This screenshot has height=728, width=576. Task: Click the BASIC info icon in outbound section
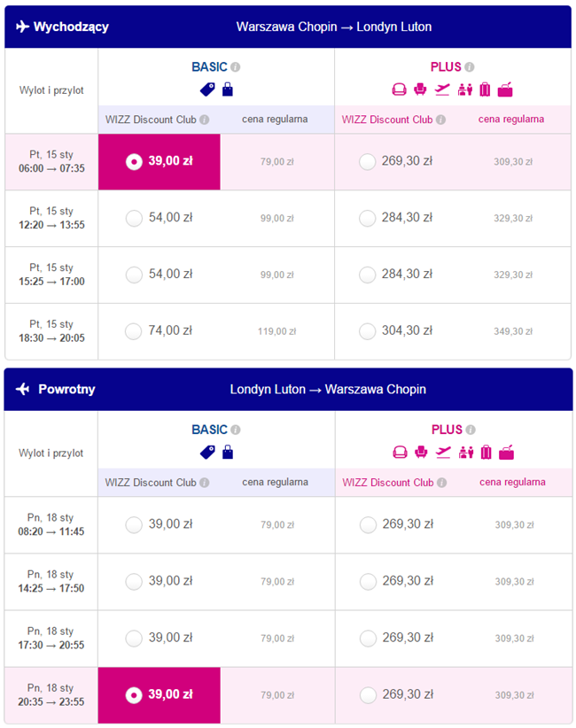point(236,66)
